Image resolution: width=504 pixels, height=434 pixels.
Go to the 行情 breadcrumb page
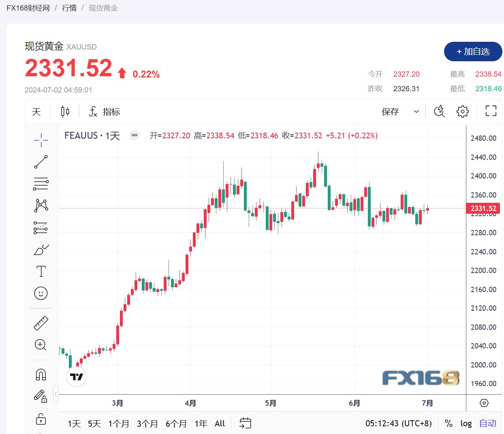click(69, 8)
